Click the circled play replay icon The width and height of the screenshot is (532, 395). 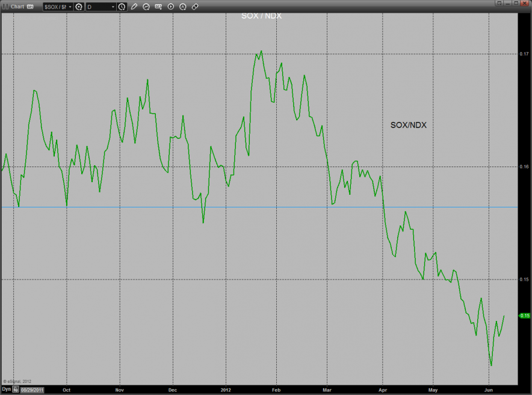pos(171,7)
